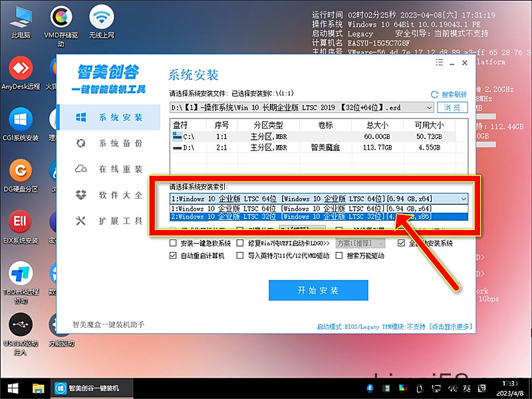The image size is (532, 399).
Task: Open the 无线上网 Wi-Fi desktop icon
Action: [102, 23]
